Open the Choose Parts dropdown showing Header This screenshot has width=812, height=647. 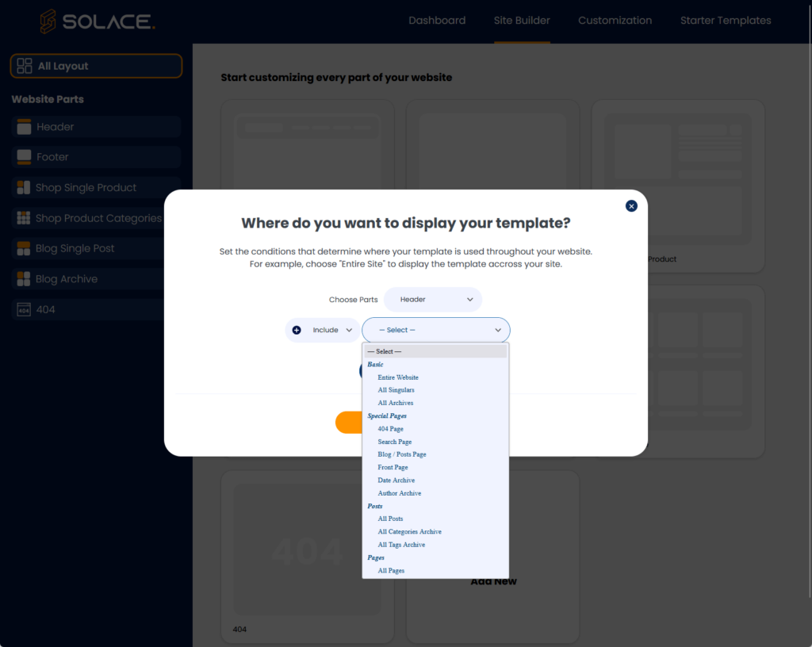click(x=432, y=299)
